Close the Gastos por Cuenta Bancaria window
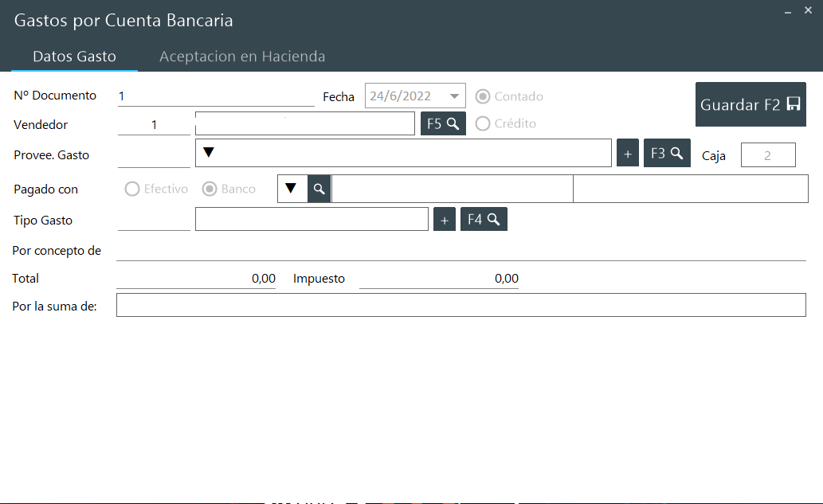 click(x=808, y=12)
